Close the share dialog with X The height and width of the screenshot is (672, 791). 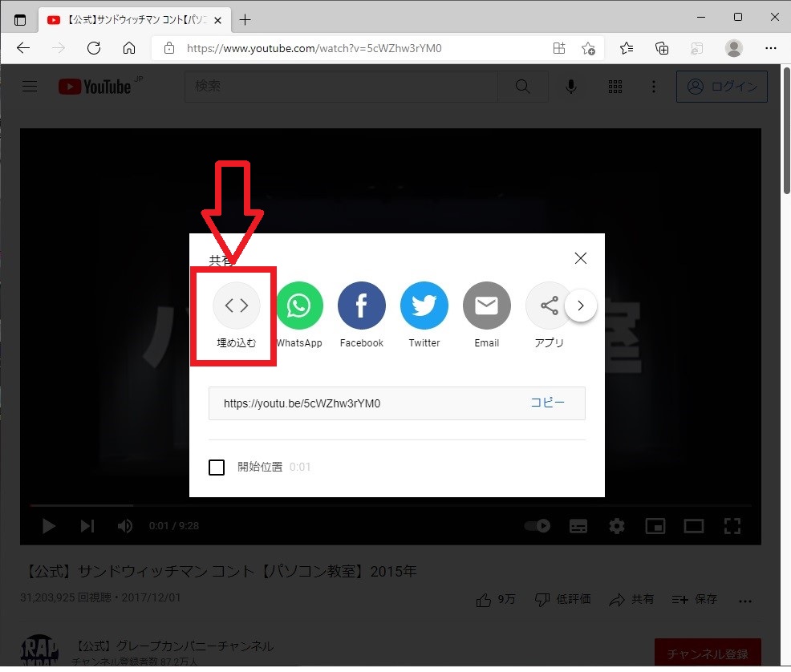581,258
